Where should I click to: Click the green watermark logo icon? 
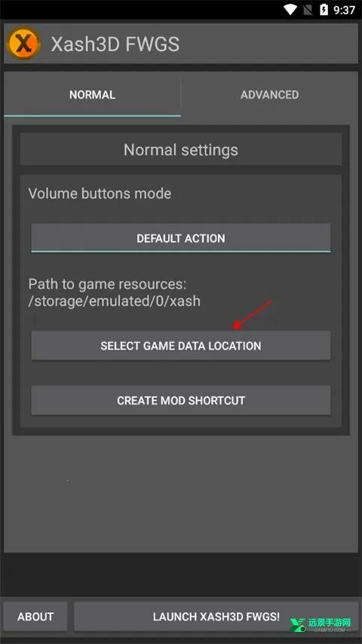coord(298,624)
